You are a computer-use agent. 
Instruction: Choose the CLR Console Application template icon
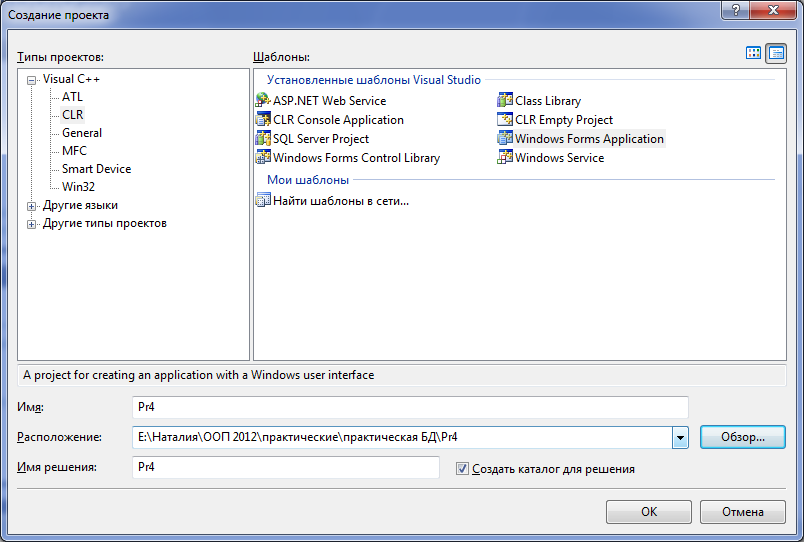point(263,119)
